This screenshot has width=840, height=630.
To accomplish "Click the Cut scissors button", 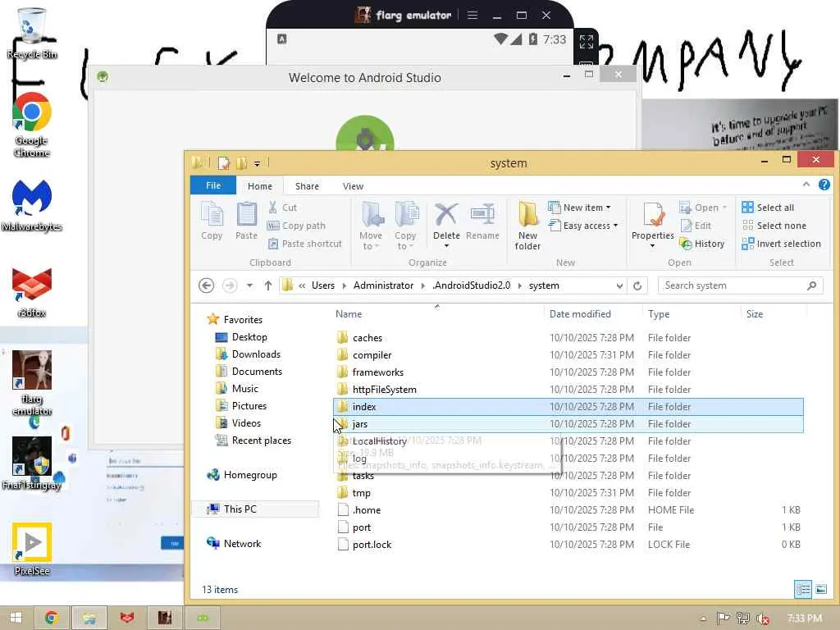I will click(x=282, y=208).
